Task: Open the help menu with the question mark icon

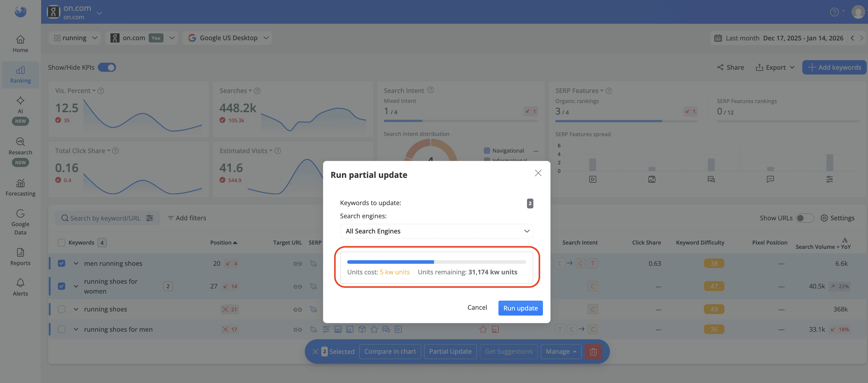Action: pos(835,12)
